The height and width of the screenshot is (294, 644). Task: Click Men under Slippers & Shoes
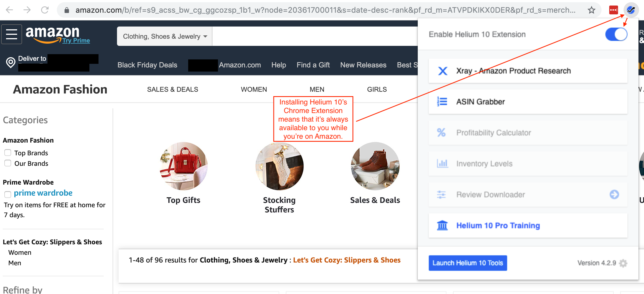(15, 263)
